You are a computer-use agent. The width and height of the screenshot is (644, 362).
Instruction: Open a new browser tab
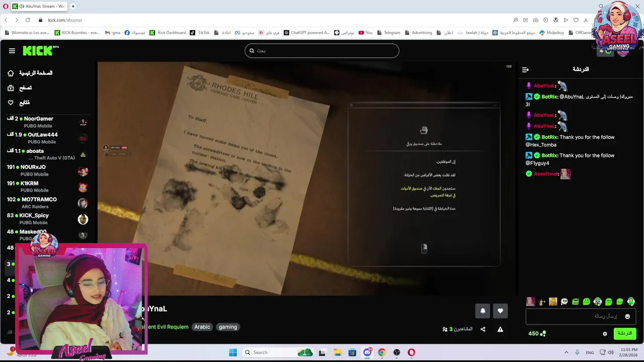(73, 6)
